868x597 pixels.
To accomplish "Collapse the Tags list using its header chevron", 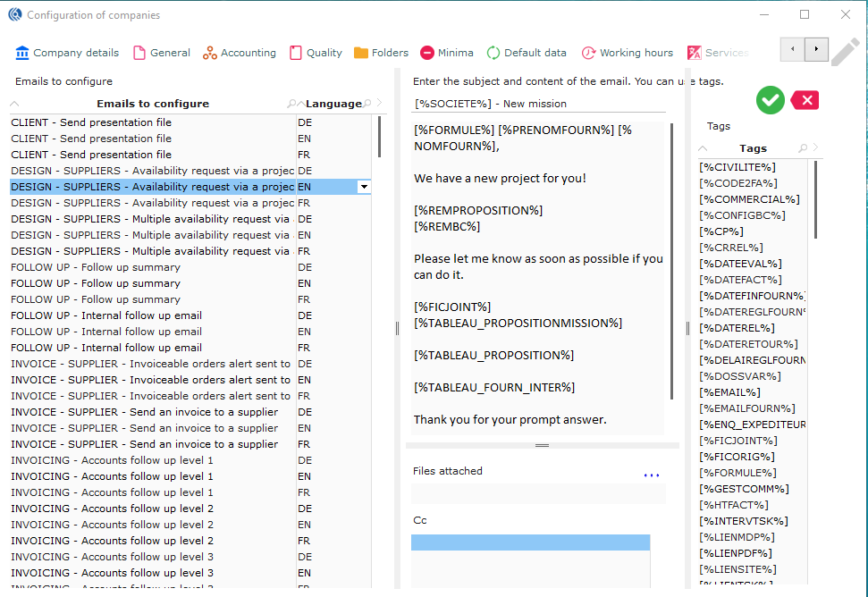I will coord(703,148).
